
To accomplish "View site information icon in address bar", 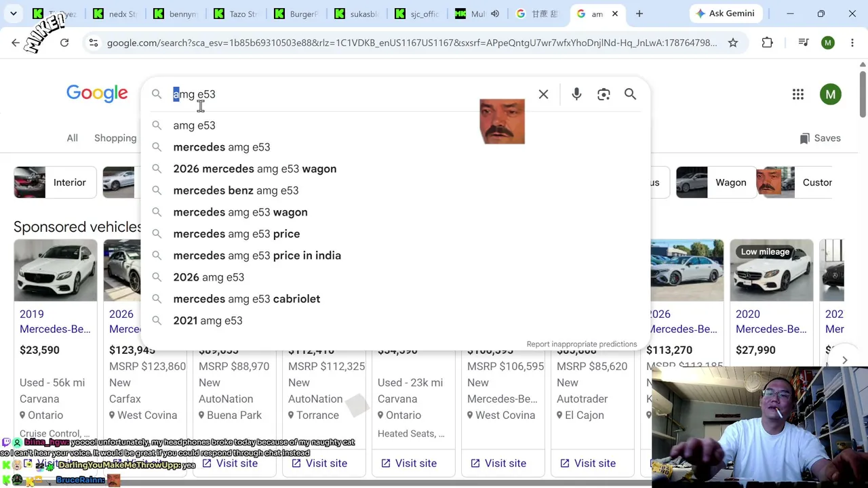I will (93, 43).
